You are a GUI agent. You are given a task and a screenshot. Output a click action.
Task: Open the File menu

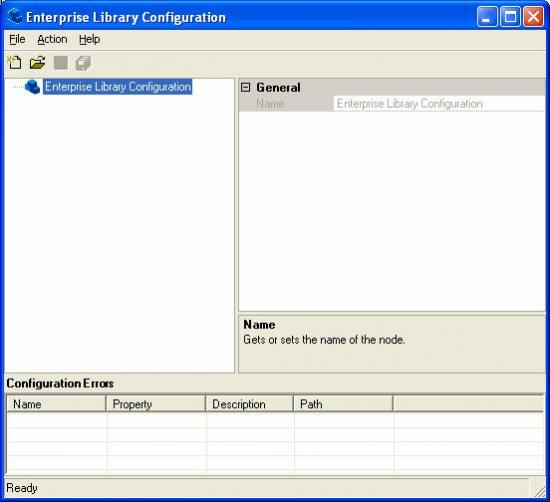(17, 39)
